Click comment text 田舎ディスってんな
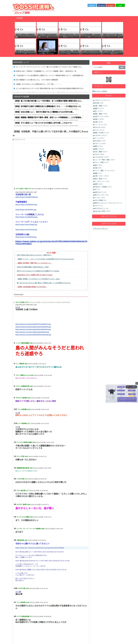This screenshot has height=644, width=138. 24,390
